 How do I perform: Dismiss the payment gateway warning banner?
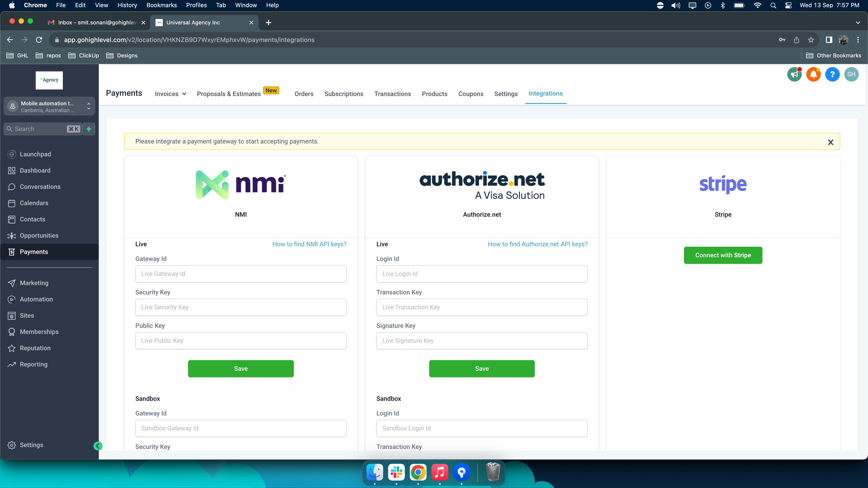(x=830, y=142)
